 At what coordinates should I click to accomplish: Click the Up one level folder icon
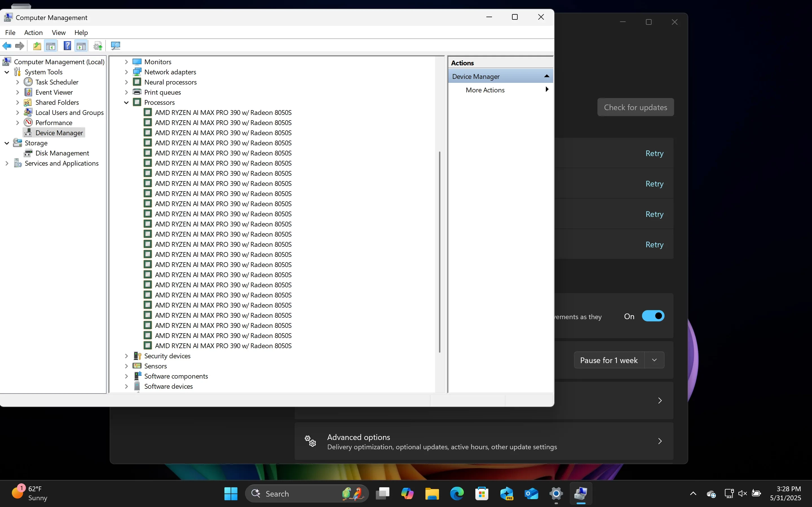(37, 46)
